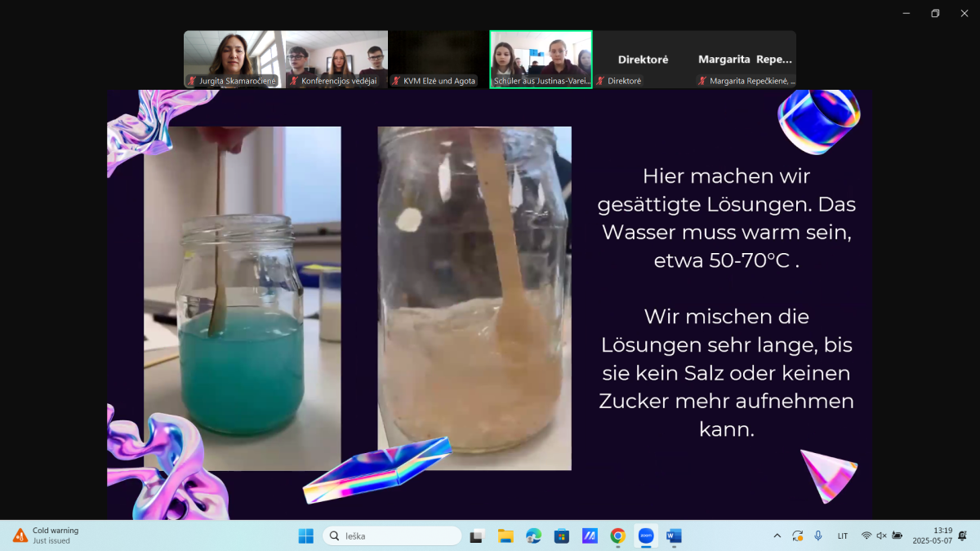The width and height of the screenshot is (980, 551).
Task: Click the slide text "Zucker mehr aufnehmen"
Action: point(726,401)
